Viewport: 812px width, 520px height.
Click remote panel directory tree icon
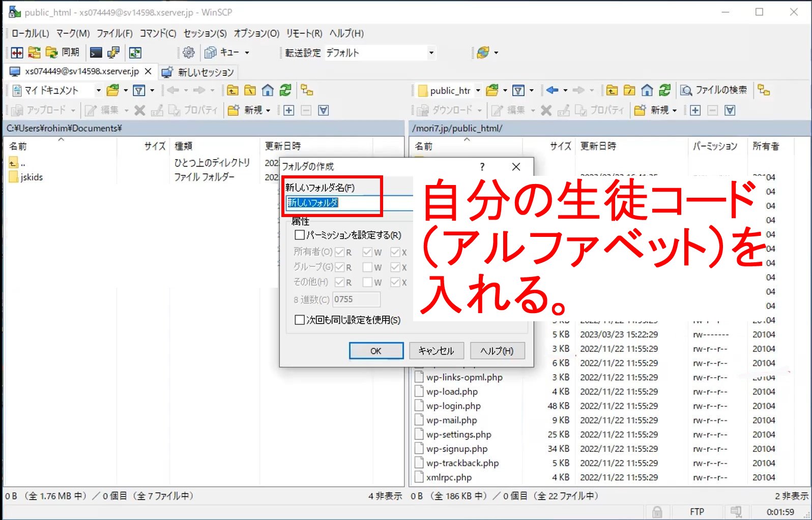coord(764,90)
